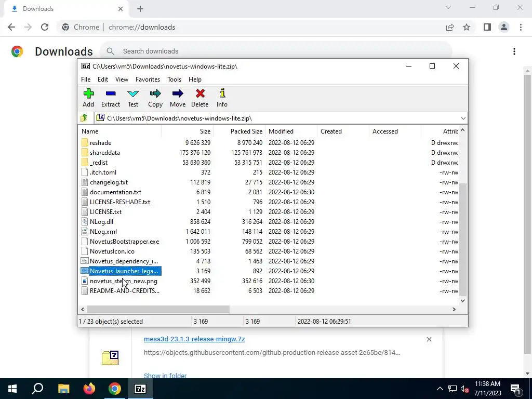Screen dimensions: 532x399
Task: Sort by Packed Size column
Action: [x=240, y=131]
